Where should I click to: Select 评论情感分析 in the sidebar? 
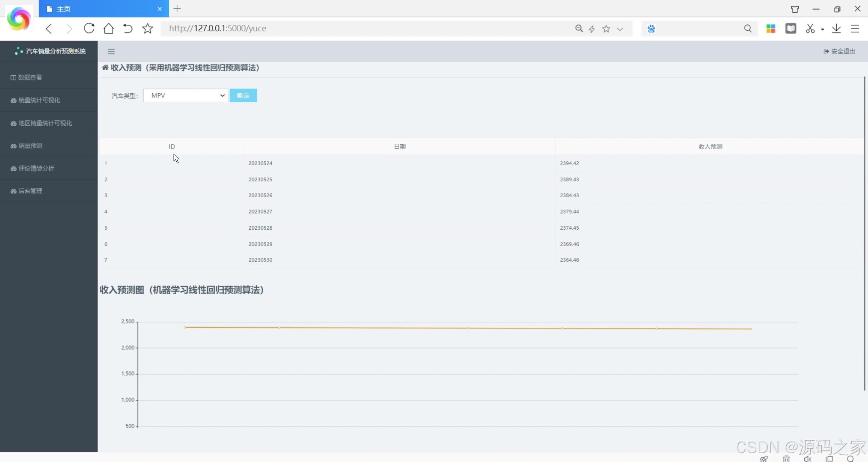[36, 168]
